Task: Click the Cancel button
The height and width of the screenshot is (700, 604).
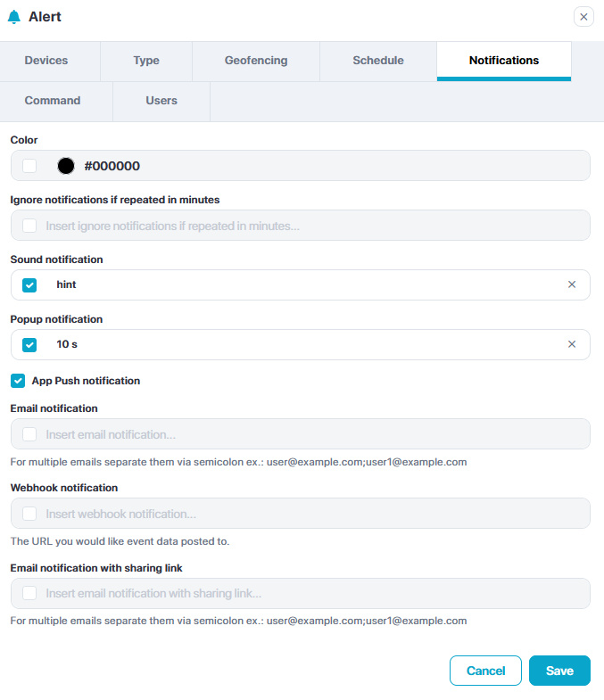Action: [485, 671]
